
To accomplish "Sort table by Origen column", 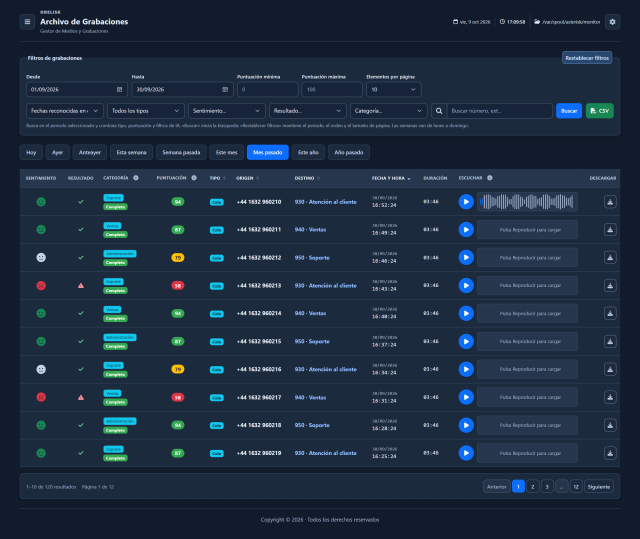I will pos(247,178).
